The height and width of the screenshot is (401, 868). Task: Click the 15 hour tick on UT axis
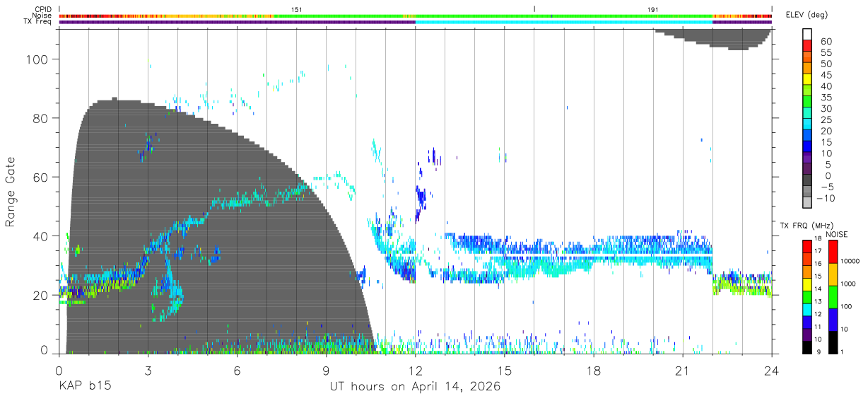click(x=505, y=371)
